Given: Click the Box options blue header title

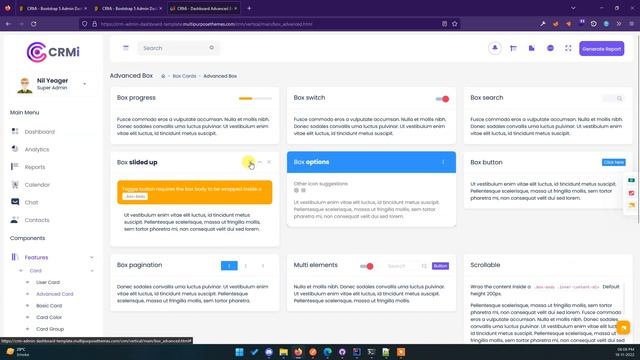Looking at the screenshot, I should (311, 162).
